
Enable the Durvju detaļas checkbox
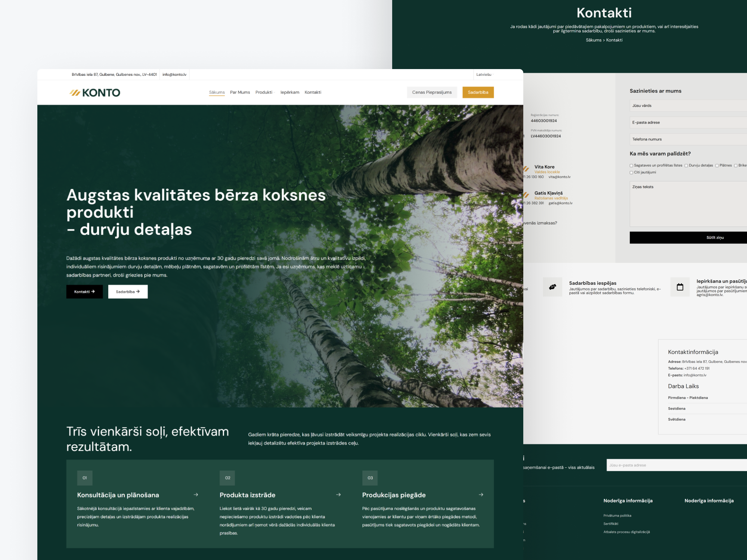coord(686,165)
